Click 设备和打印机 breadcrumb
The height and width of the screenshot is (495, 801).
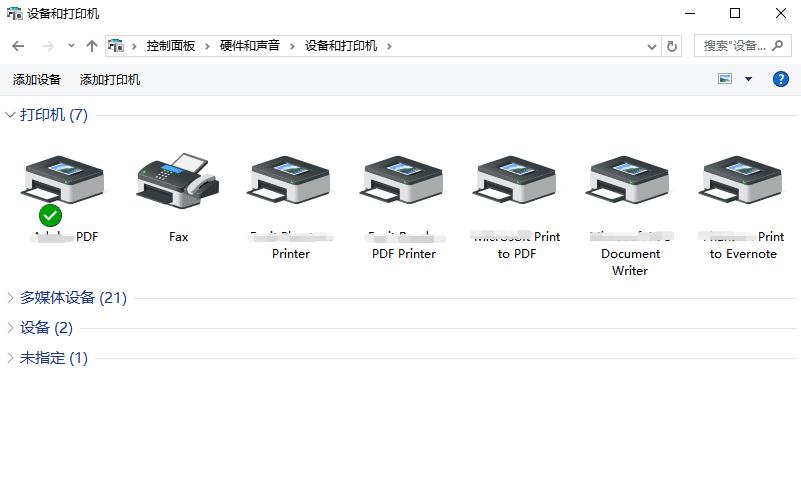pyautogui.click(x=341, y=46)
